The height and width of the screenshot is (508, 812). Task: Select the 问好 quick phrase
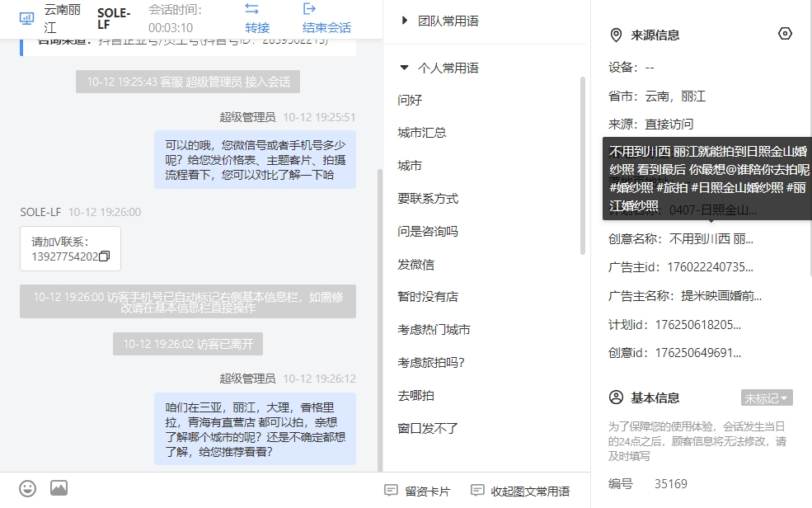[x=410, y=100]
